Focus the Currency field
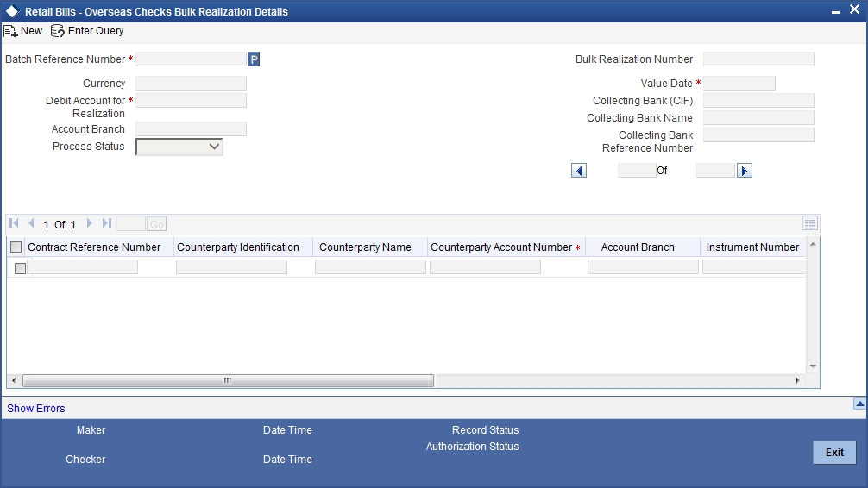Image resolution: width=868 pixels, height=488 pixels. pos(191,84)
